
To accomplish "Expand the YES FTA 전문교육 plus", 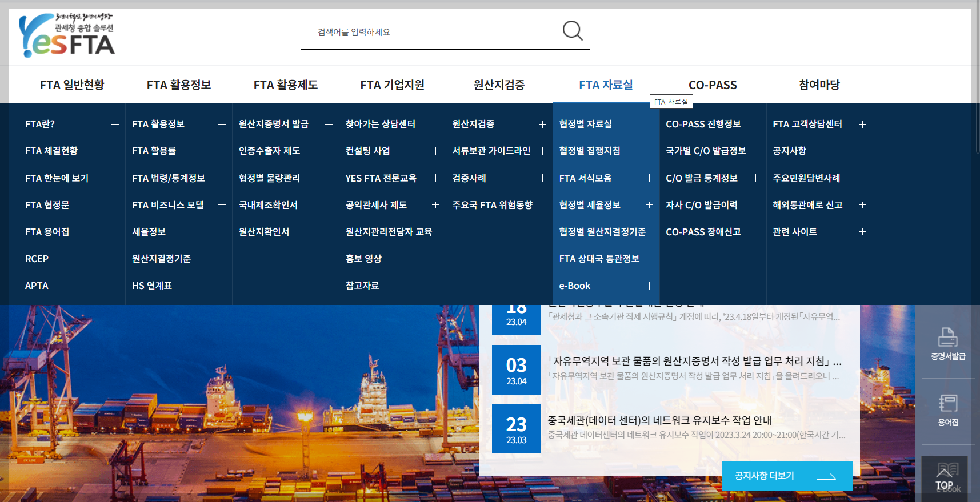I will (x=435, y=178).
